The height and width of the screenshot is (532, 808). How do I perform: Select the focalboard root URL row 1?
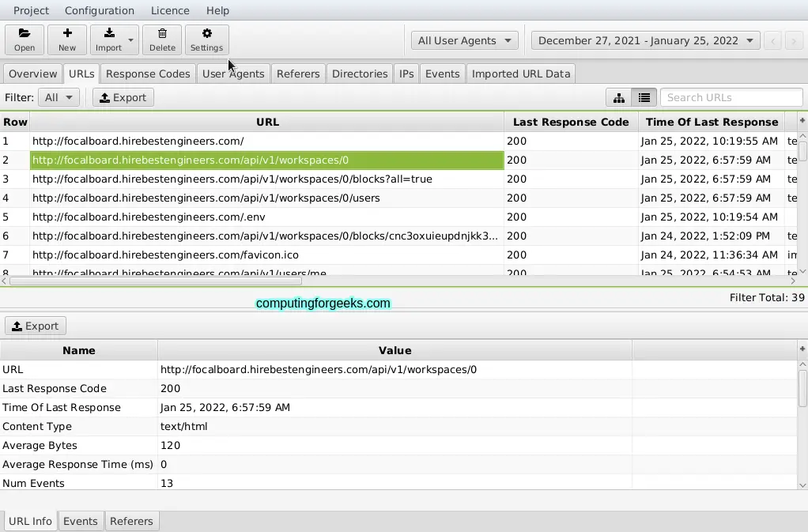click(x=267, y=141)
